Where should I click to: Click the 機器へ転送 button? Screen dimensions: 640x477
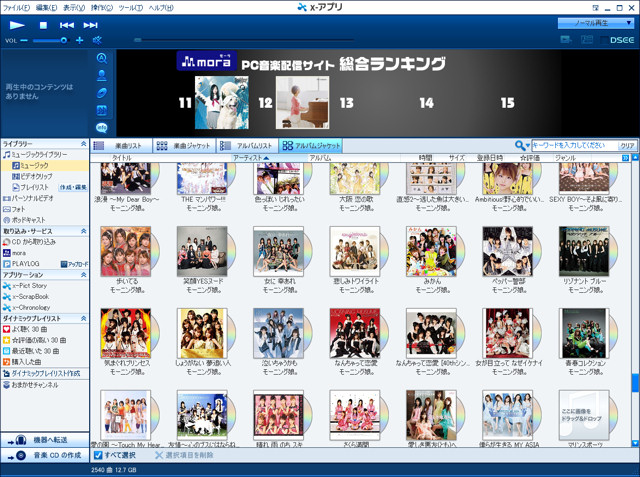[x=44, y=440]
